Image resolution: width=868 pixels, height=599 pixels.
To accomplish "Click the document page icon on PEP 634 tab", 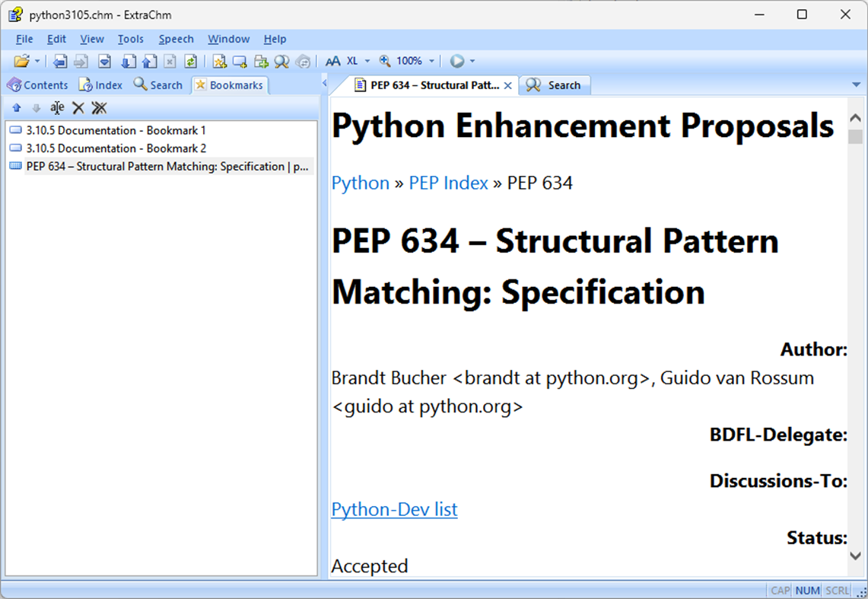I will point(361,85).
